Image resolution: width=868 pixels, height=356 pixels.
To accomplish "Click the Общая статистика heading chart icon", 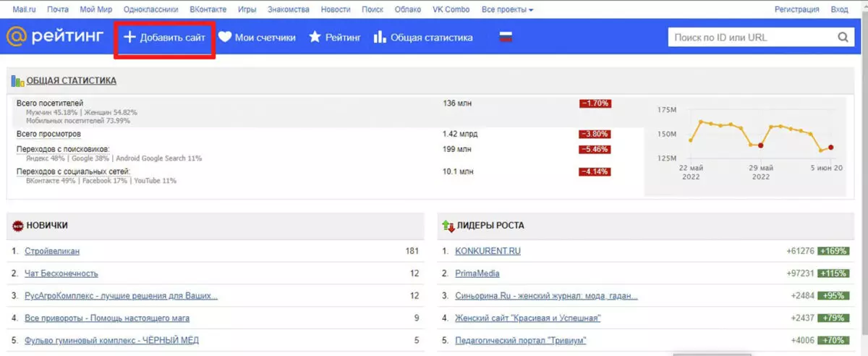I will coord(18,81).
